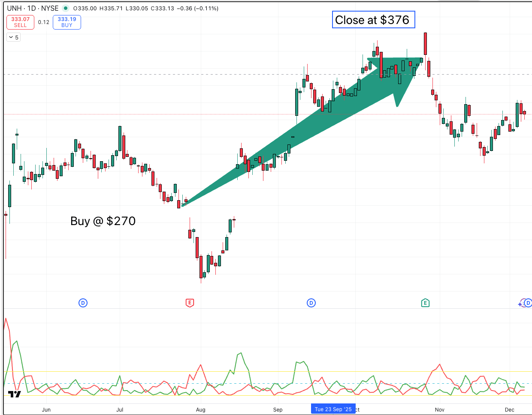Click the Nov label on time axis

pyautogui.click(x=439, y=410)
